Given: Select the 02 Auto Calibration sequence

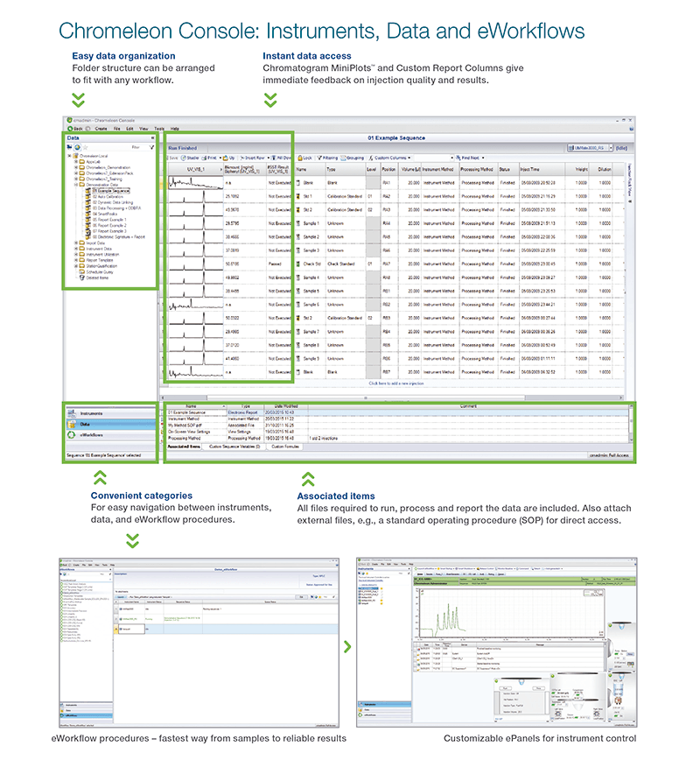Looking at the screenshot, I should point(107,197).
